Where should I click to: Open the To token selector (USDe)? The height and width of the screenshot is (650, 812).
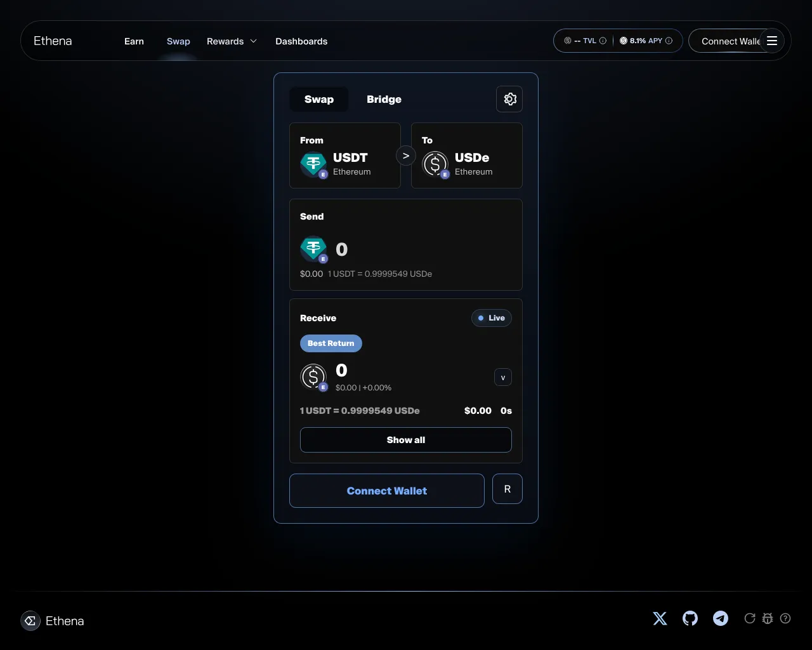coord(467,156)
